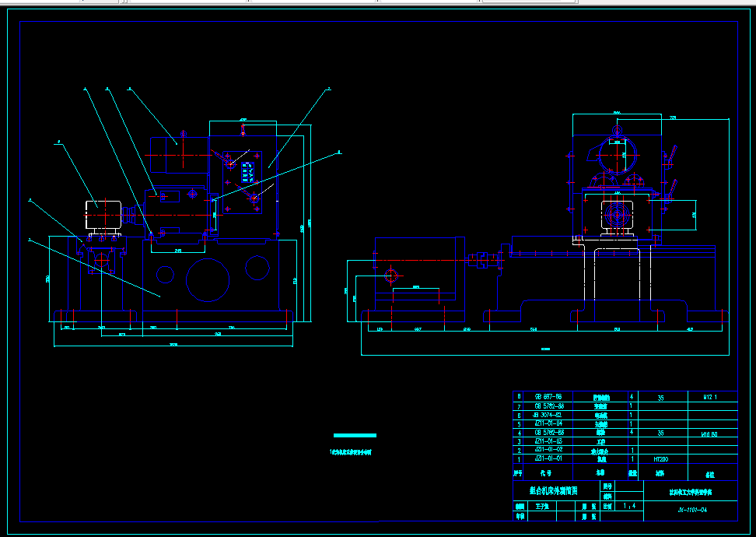The height and width of the screenshot is (537, 756).
Task: Click material value "35" in row 8
Action: coord(660,398)
